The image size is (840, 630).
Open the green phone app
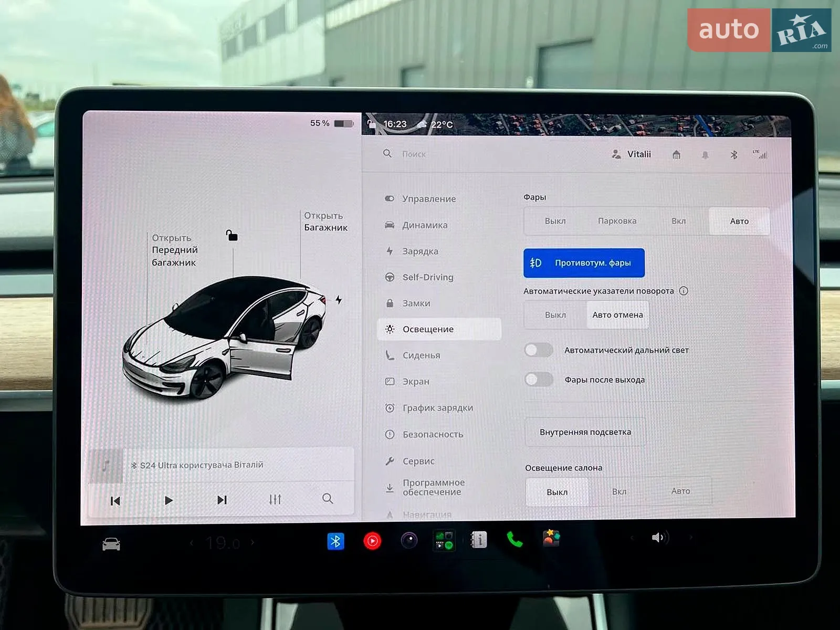click(514, 539)
